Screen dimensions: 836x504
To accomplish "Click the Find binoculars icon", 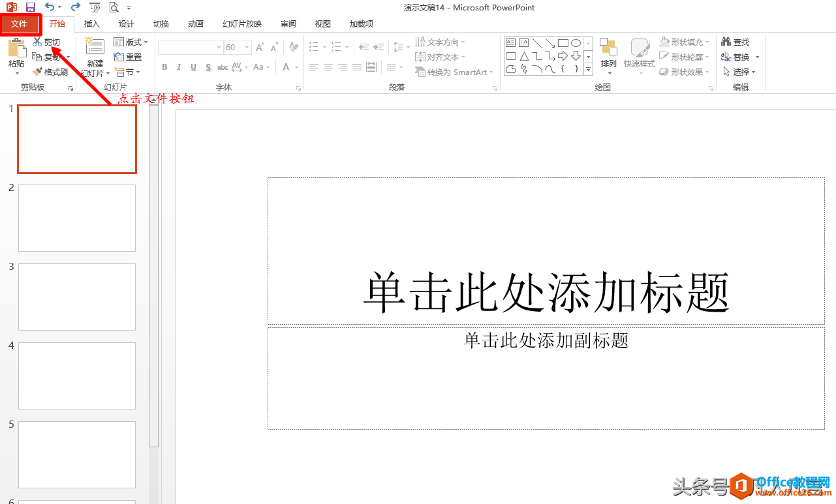I will (726, 42).
